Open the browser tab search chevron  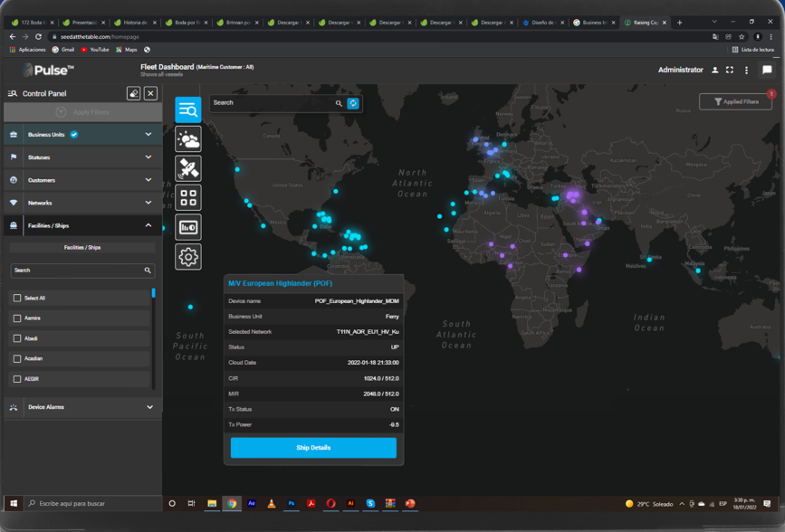click(714, 22)
